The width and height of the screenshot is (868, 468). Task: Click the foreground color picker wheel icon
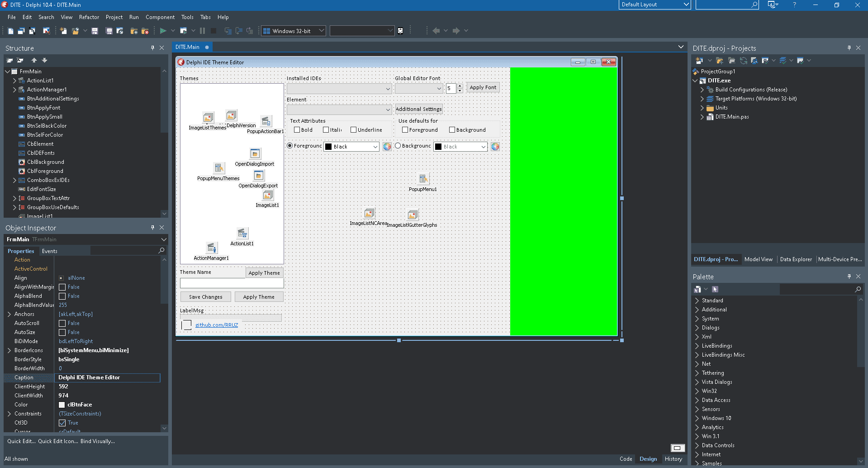tap(387, 146)
